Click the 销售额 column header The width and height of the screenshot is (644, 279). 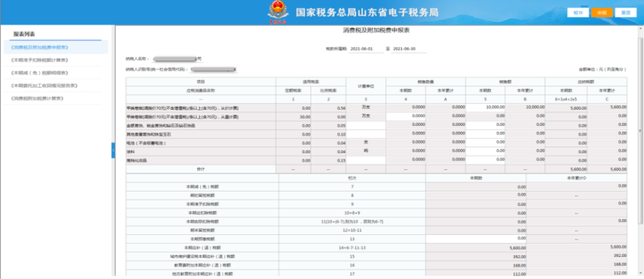[x=505, y=81]
